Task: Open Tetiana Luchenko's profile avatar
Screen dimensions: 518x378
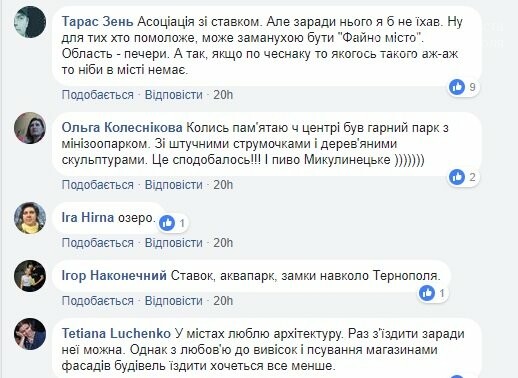Action: pos(30,334)
